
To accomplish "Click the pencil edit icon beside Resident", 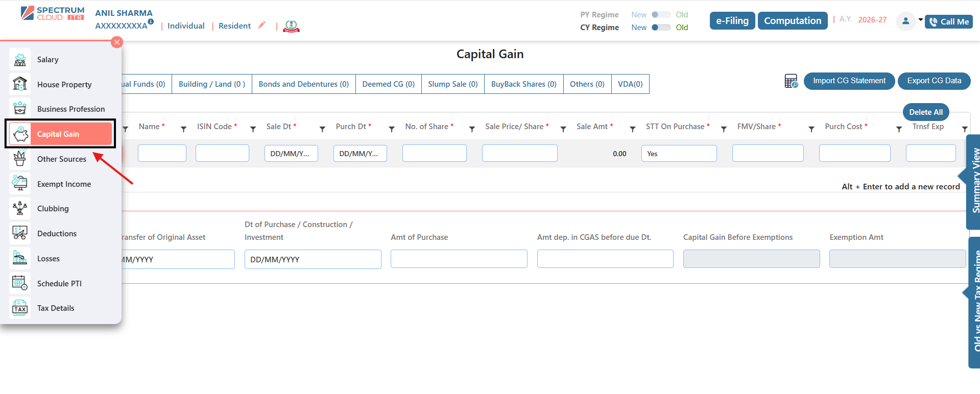I will click(262, 25).
